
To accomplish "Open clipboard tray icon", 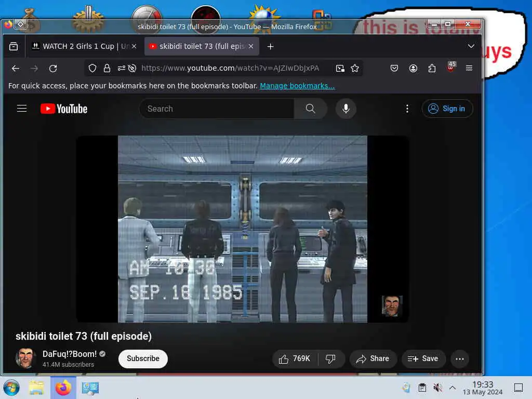I will (x=422, y=388).
